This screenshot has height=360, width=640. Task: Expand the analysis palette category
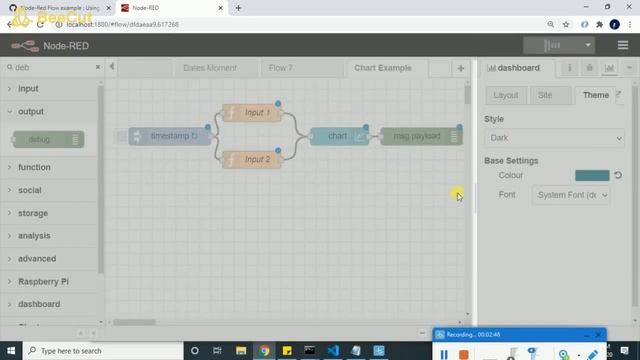click(x=49, y=236)
